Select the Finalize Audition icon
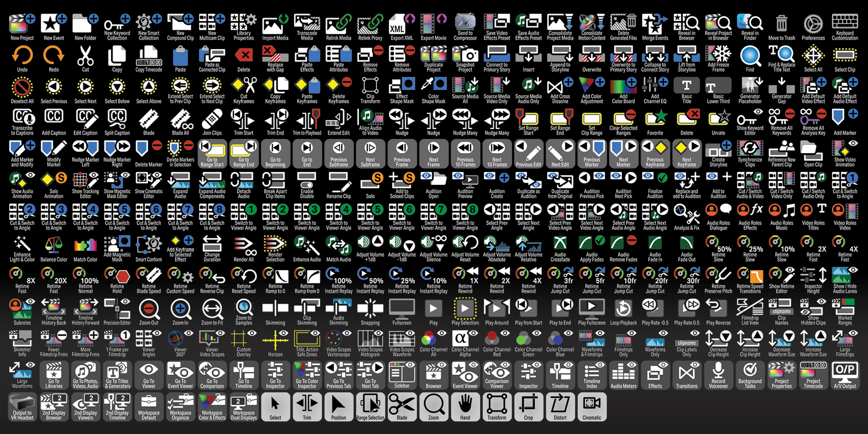Image resolution: width=868 pixels, height=434 pixels. pyautogui.click(x=655, y=185)
